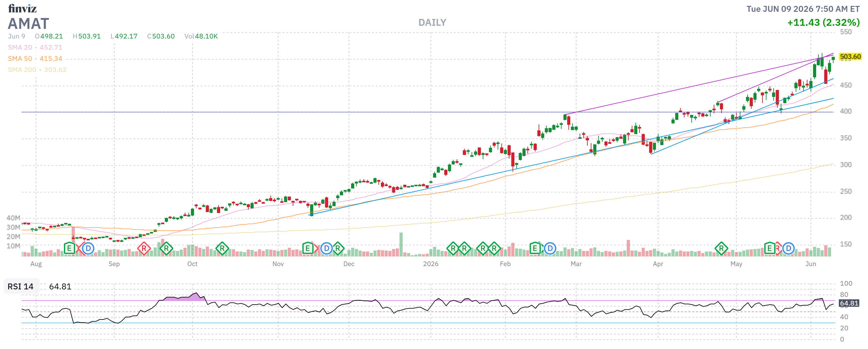This screenshot has height=349, width=868.
Task: Click the RSI reading 64.81 beside the RSI label
Action: pyautogui.click(x=60, y=287)
